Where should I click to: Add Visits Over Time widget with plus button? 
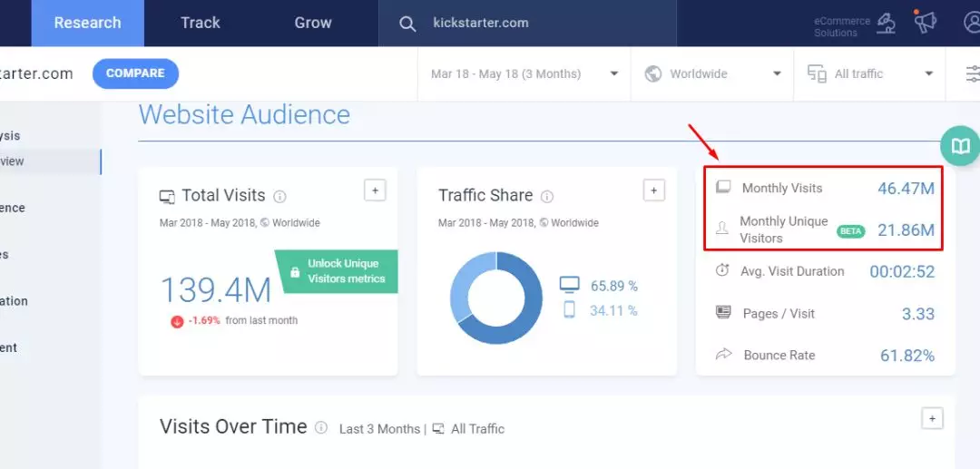click(932, 418)
